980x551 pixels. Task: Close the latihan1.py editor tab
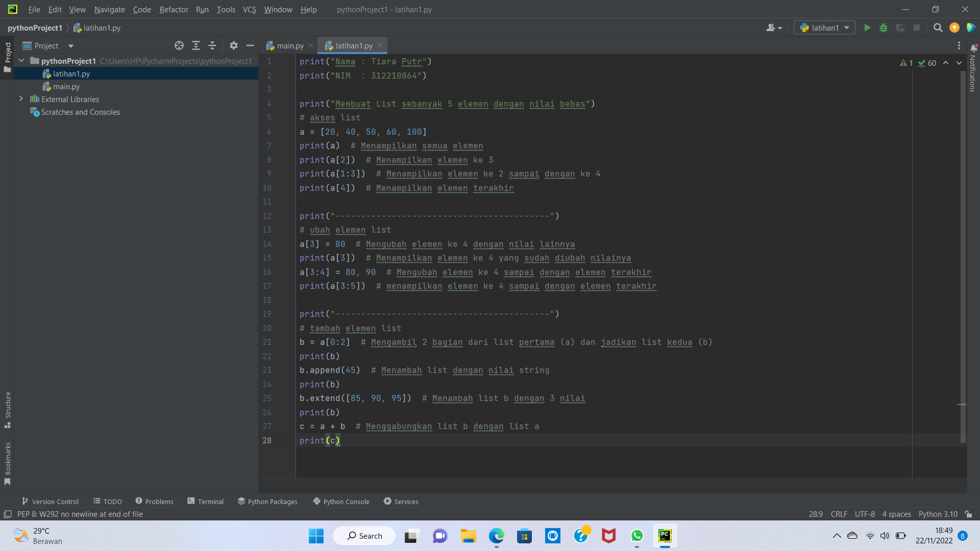tap(380, 45)
